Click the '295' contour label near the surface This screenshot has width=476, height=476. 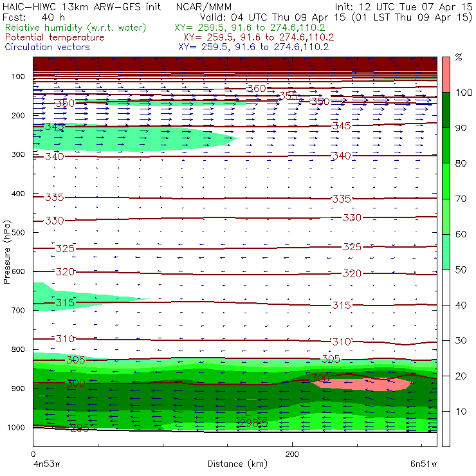pos(80,428)
